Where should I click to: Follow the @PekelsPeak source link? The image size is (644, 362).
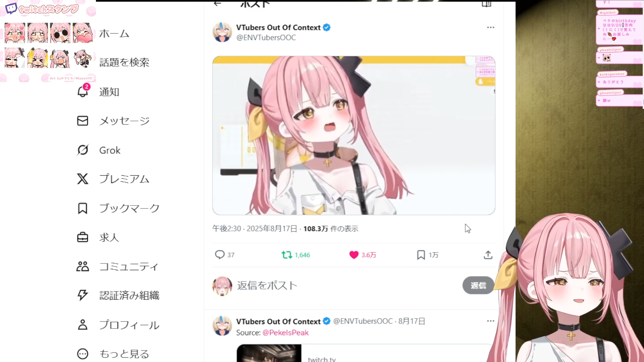(x=285, y=333)
